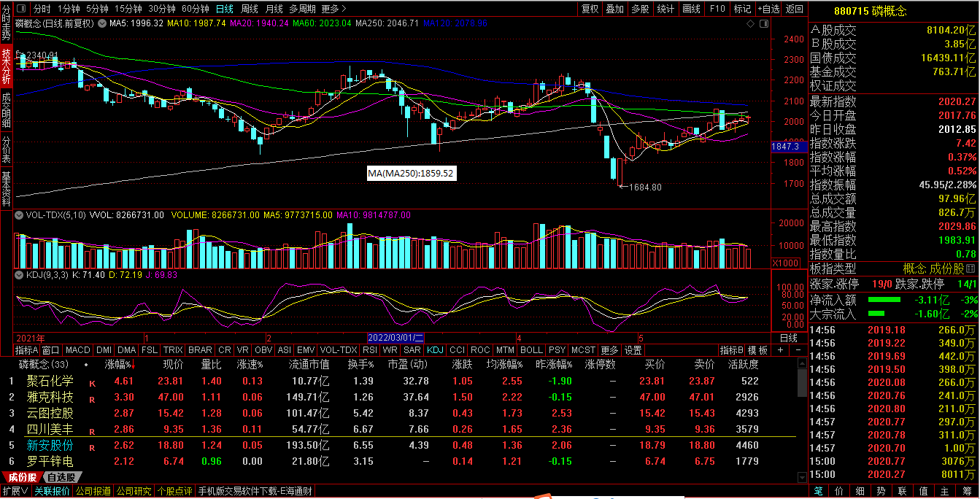Click the 返回 back button
The height and width of the screenshot is (499, 980).
pos(794,9)
